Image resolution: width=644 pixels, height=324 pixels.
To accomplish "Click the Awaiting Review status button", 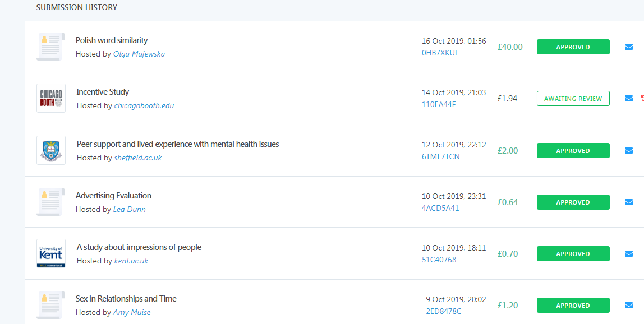I will (573, 99).
